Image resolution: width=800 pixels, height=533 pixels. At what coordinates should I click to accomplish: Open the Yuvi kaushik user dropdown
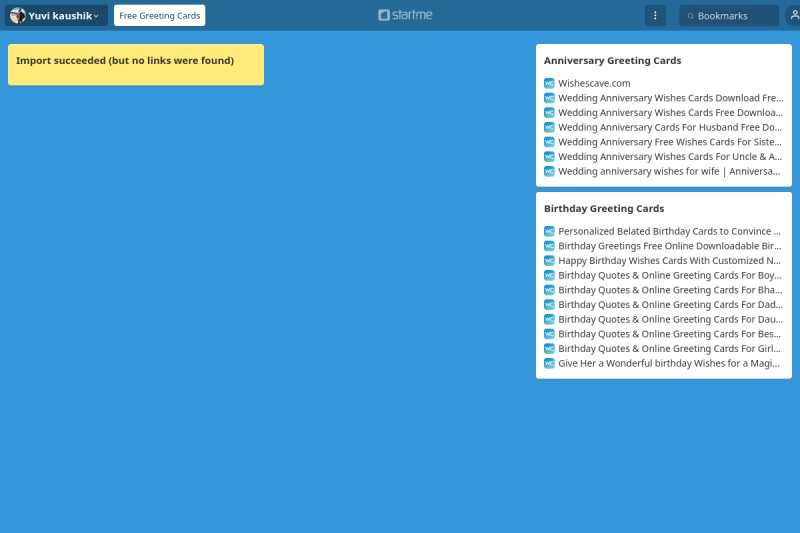click(56, 15)
